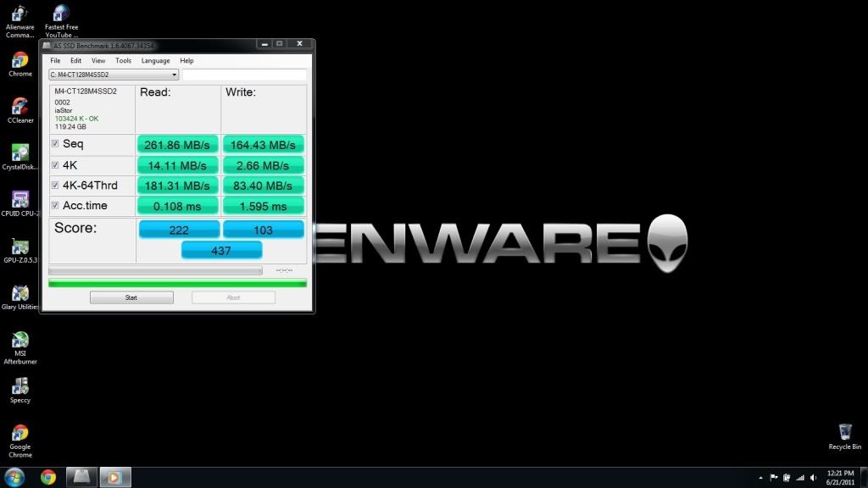Click 4K-64Thrd write result 83.40 MB/s

click(x=263, y=186)
